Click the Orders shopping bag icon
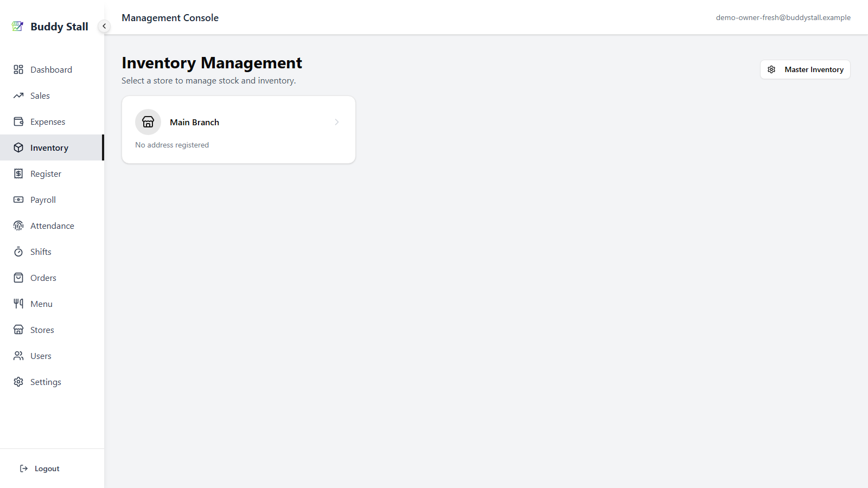 pyautogui.click(x=18, y=278)
